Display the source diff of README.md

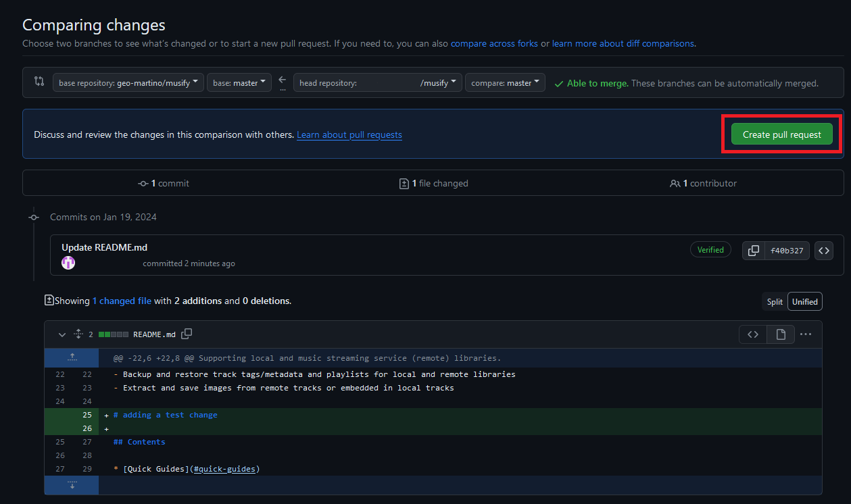pos(753,334)
